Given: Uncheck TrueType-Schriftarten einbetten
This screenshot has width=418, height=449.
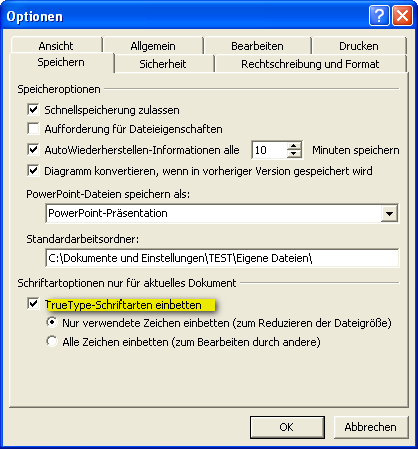Looking at the screenshot, I should [x=33, y=304].
